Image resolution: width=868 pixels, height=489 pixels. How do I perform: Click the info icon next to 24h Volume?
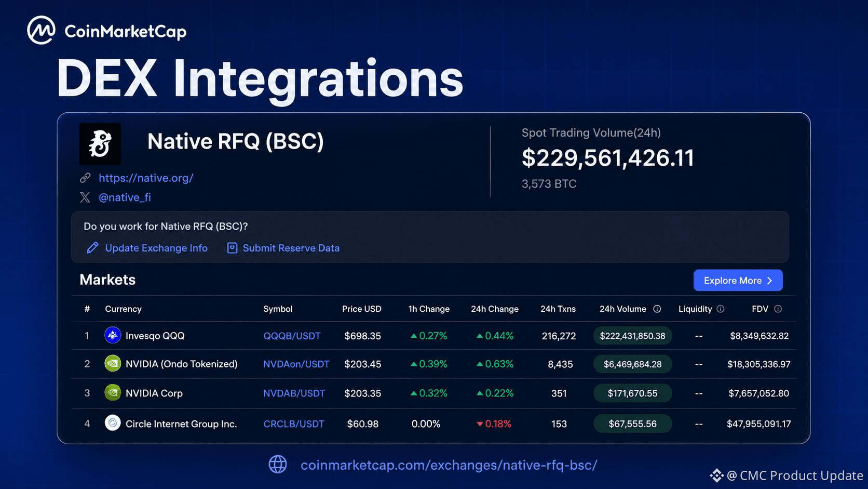(x=657, y=309)
